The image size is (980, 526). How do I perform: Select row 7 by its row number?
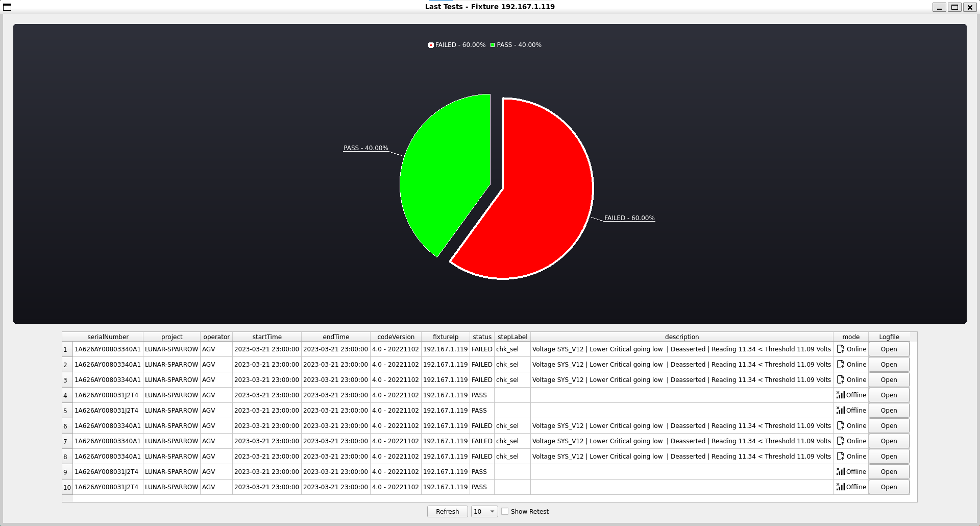click(x=65, y=442)
